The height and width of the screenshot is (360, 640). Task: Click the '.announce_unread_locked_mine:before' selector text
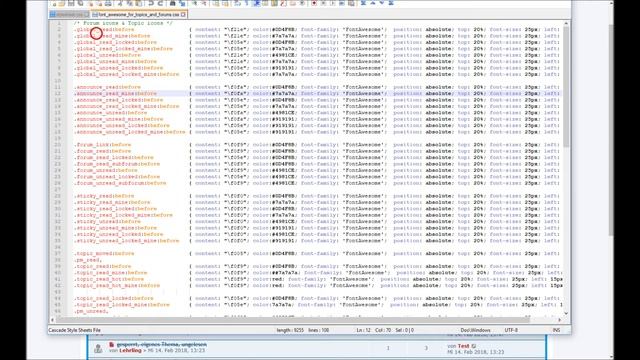(x=129, y=132)
